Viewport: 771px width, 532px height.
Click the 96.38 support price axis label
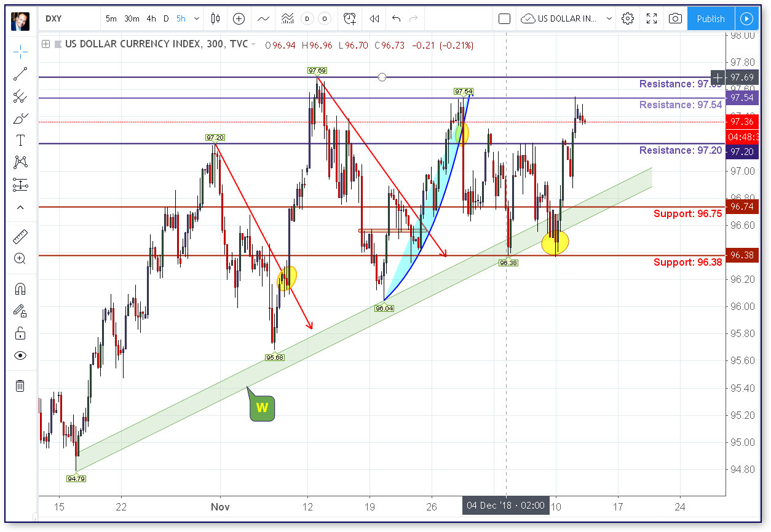point(741,255)
